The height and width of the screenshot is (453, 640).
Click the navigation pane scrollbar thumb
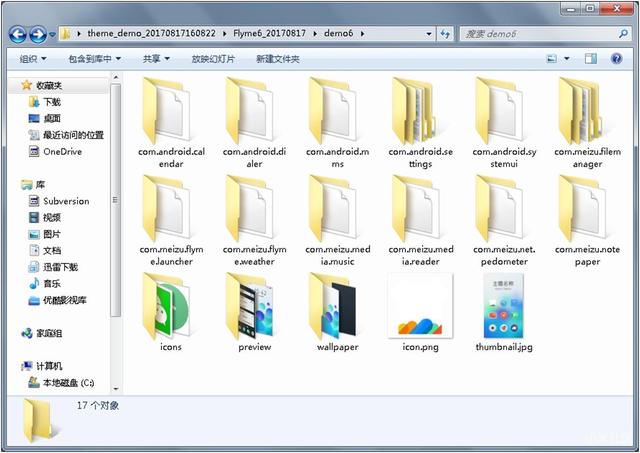(116, 200)
